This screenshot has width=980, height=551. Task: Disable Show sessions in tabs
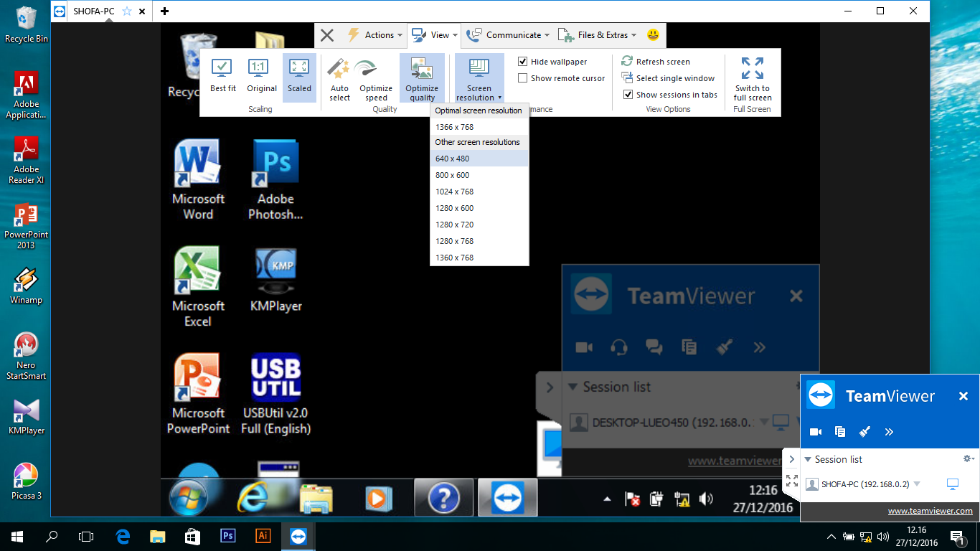click(x=628, y=95)
